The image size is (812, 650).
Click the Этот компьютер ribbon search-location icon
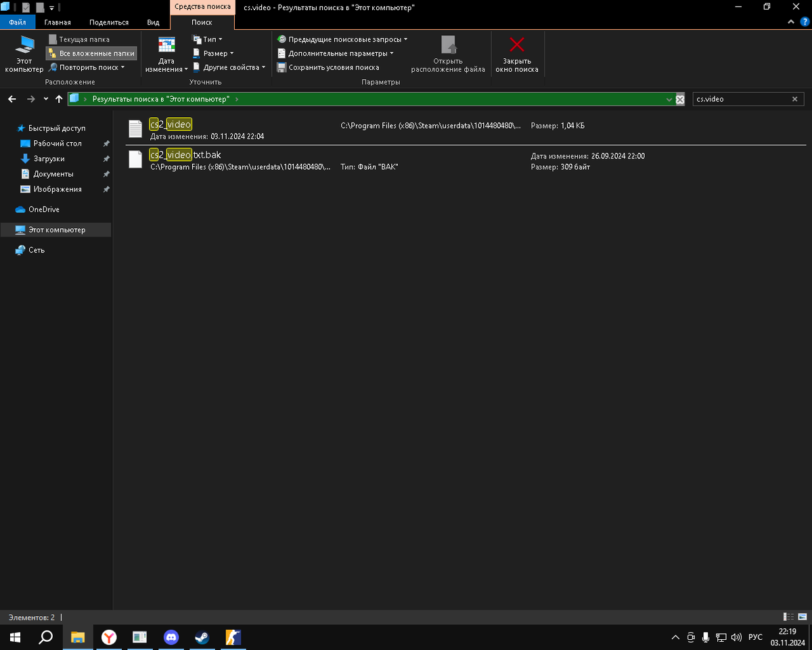pyautogui.click(x=24, y=54)
